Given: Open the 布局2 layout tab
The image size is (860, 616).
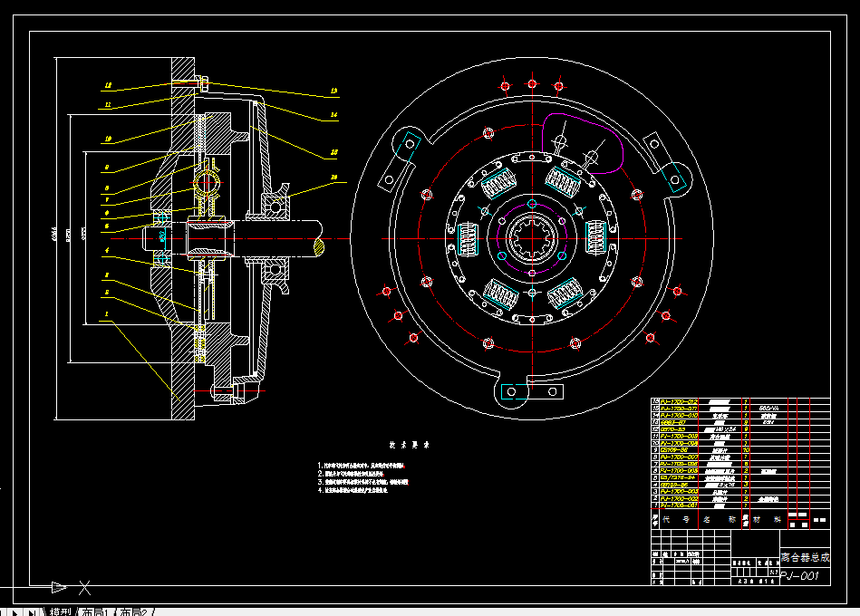Looking at the screenshot, I should [x=134, y=611].
